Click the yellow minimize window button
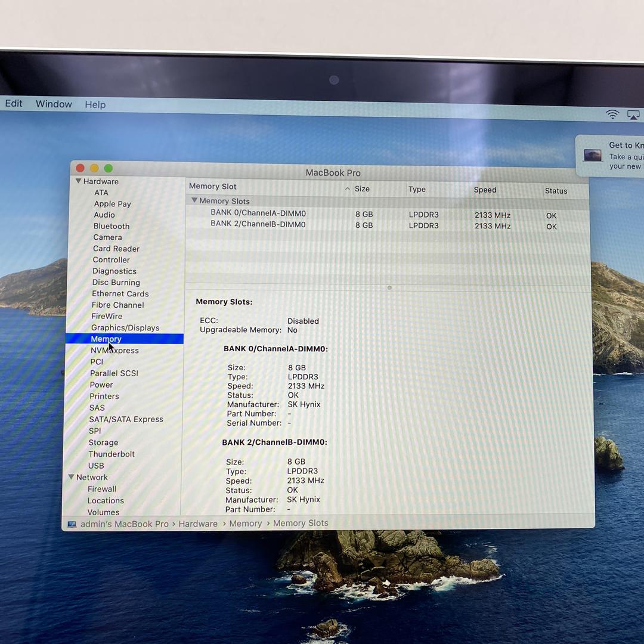 click(94, 168)
